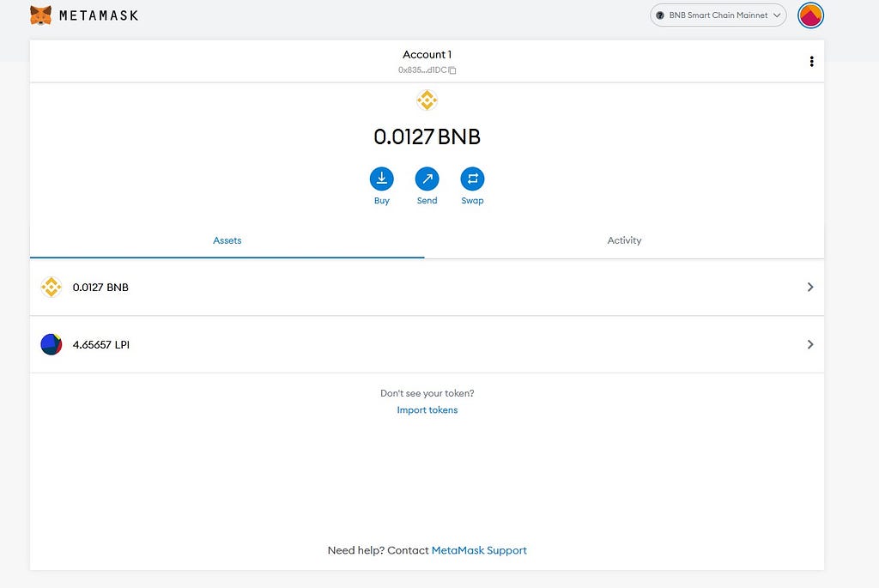The width and height of the screenshot is (879, 588).
Task: Click the Swap arrows button
Action: [x=473, y=179]
